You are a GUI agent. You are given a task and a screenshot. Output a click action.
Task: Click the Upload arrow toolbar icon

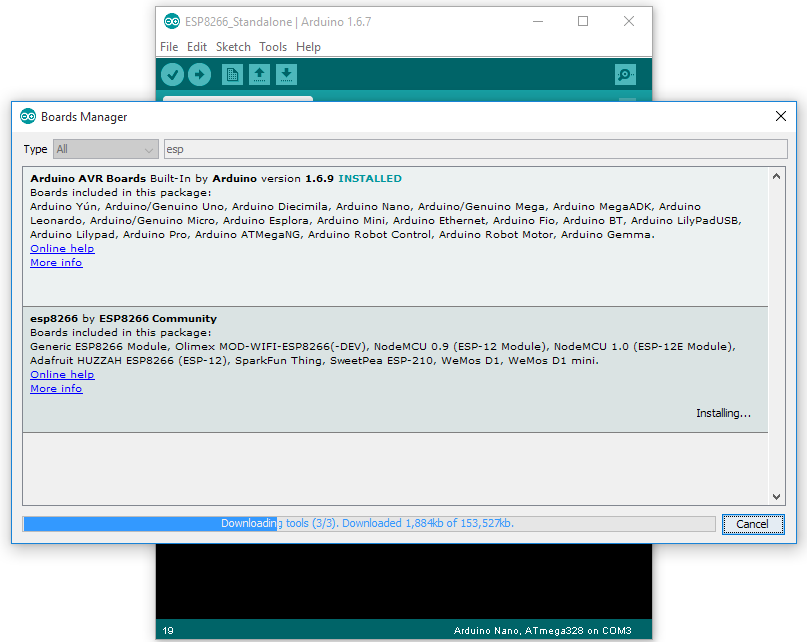(200, 75)
